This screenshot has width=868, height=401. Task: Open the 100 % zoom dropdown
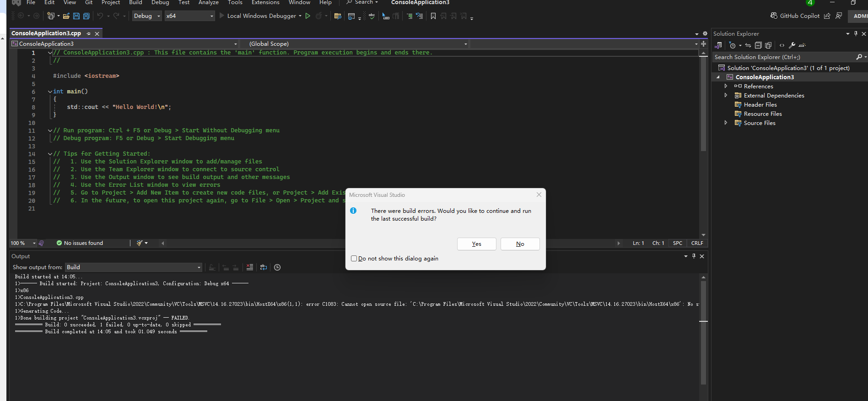point(23,243)
